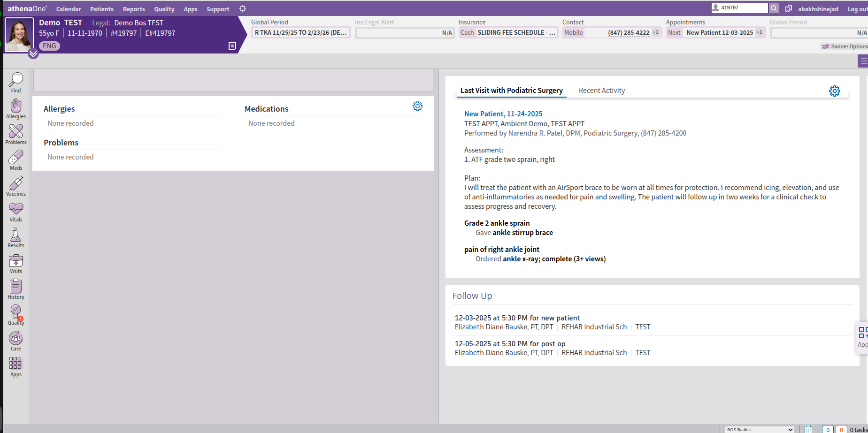Click the patient photo thumbnail
868x433 pixels.
click(19, 34)
